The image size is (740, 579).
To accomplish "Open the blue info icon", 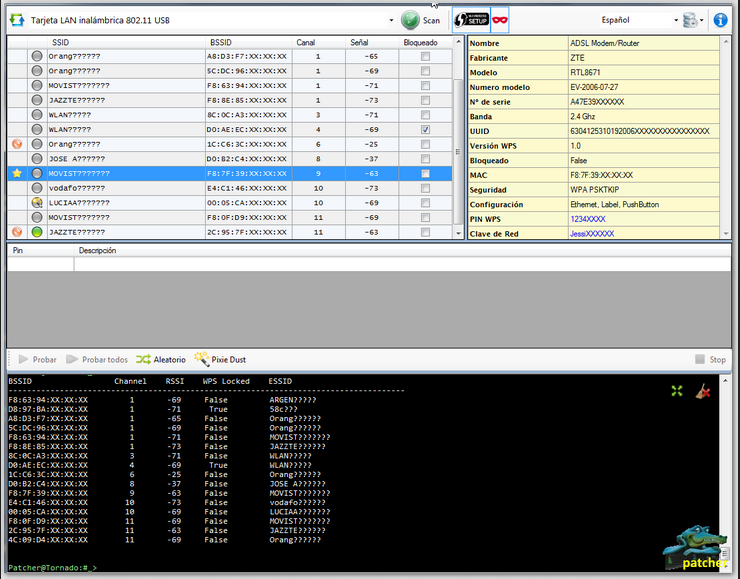I will pyautogui.click(x=720, y=20).
